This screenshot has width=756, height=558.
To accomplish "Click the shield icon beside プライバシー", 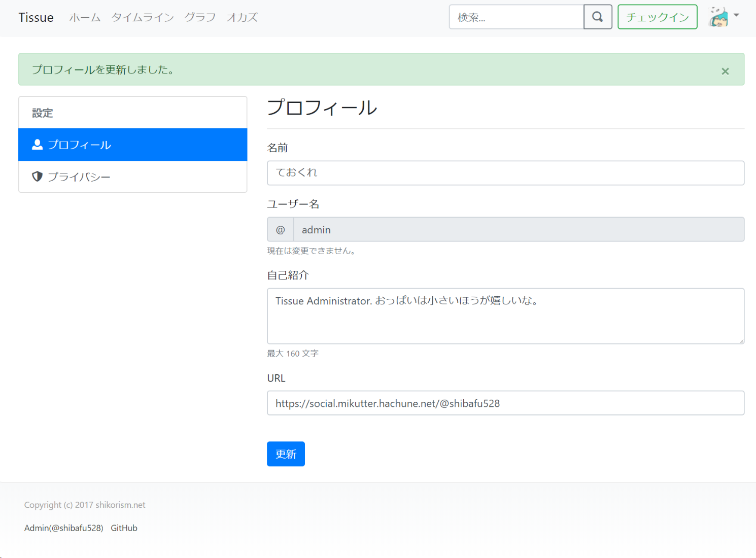I will coord(37,177).
